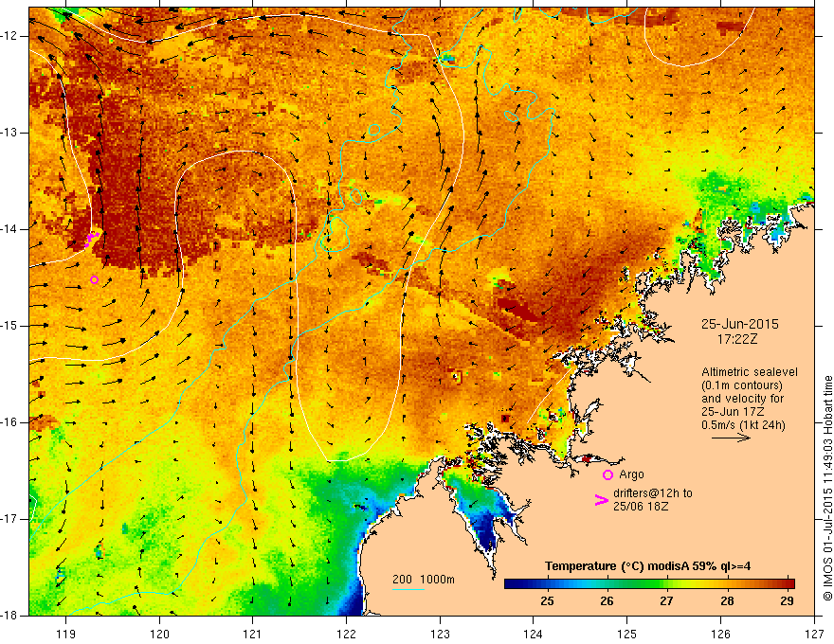Click the latitude axis label '-16'
The width and height of the screenshot is (834, 644).
(9, 422)
